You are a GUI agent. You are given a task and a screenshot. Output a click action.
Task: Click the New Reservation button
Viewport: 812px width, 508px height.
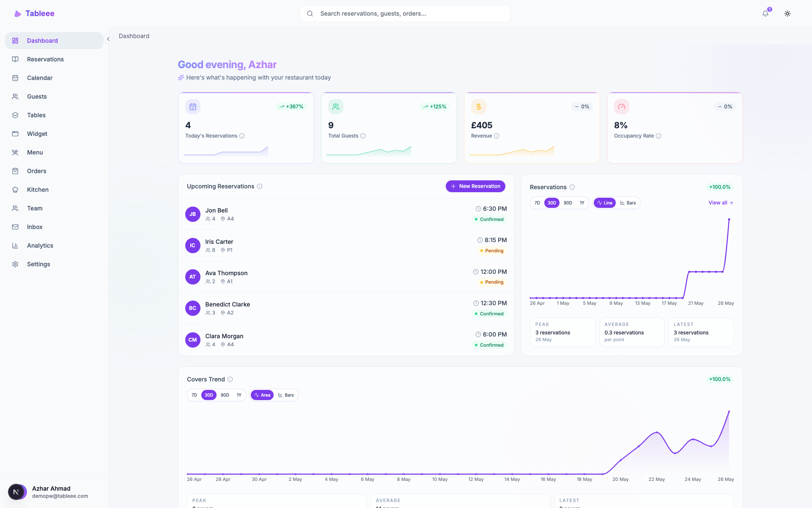pos(475,186)
